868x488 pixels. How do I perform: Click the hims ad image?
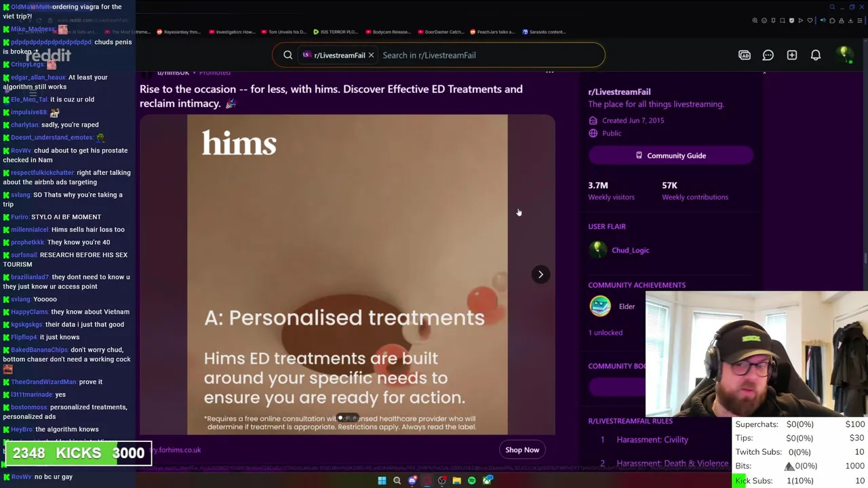tap(347, 274)
